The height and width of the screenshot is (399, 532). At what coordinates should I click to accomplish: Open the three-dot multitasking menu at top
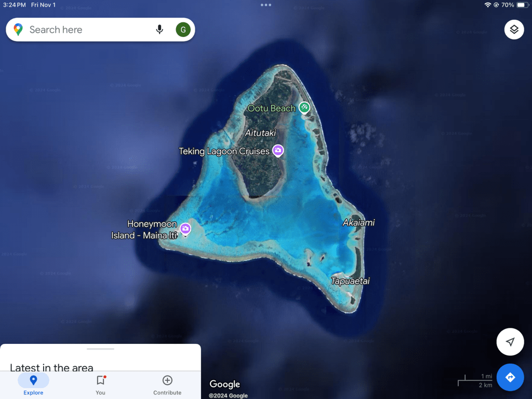(266, 5)
